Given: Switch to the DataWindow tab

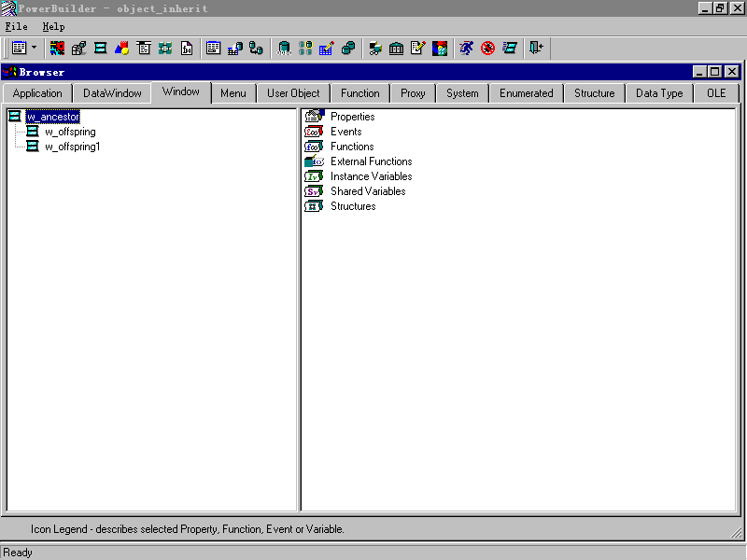Looking at the screenshot, I should [x=112, y=93].
